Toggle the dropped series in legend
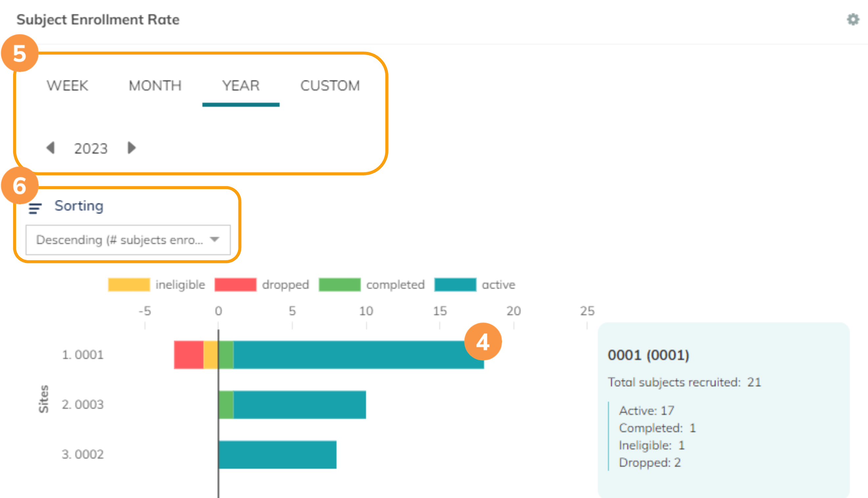 pos(235,285)
